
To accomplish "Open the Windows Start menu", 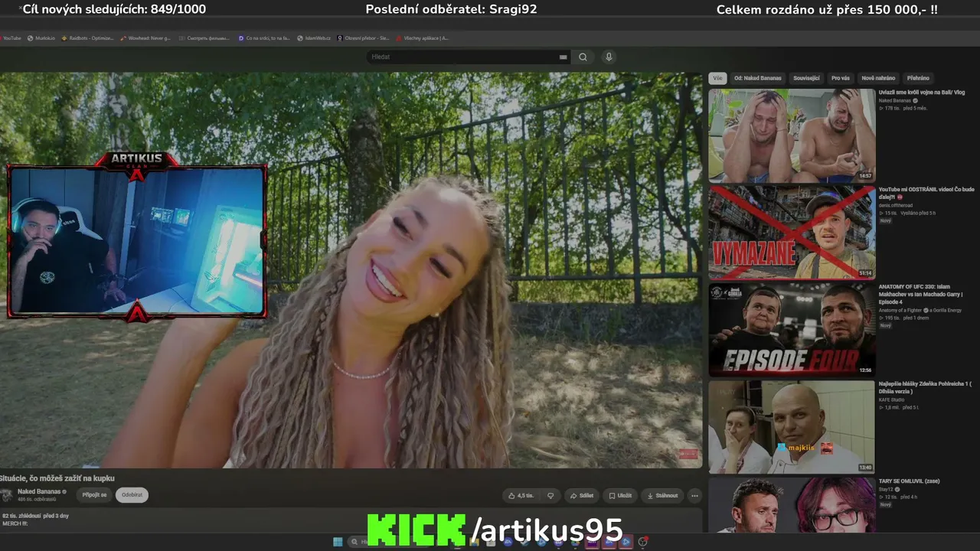I will click(338, 542).
